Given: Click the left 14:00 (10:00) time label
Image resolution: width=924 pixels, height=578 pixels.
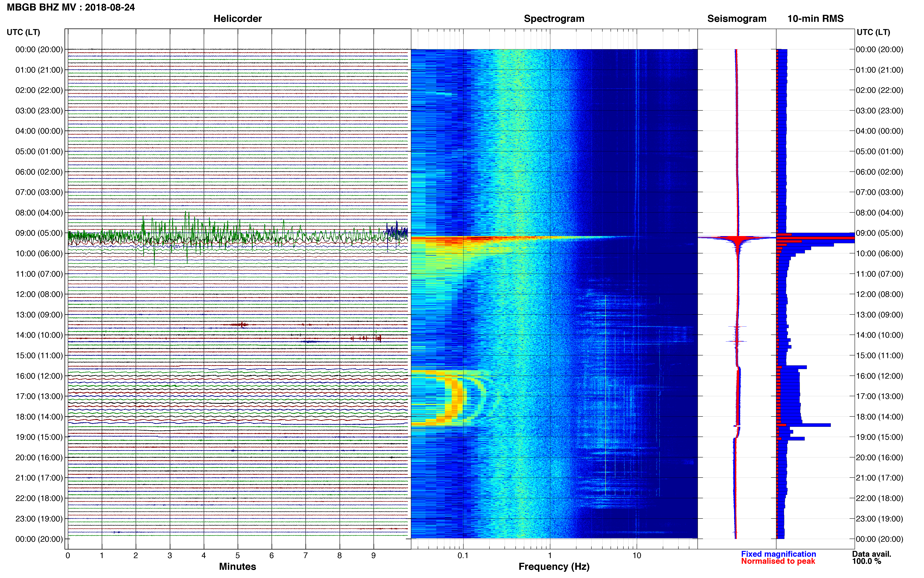Looking at the screenshot, I should 39,335.
